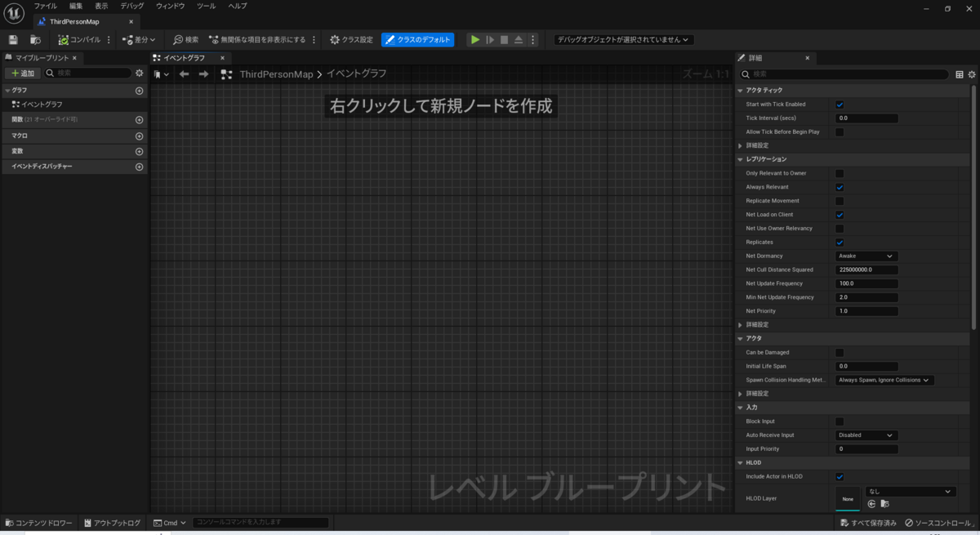The height and width of the screenshot is (535, 980).
Task: Click the 追加 add button in My Blueprint
Action: point(22,73)
